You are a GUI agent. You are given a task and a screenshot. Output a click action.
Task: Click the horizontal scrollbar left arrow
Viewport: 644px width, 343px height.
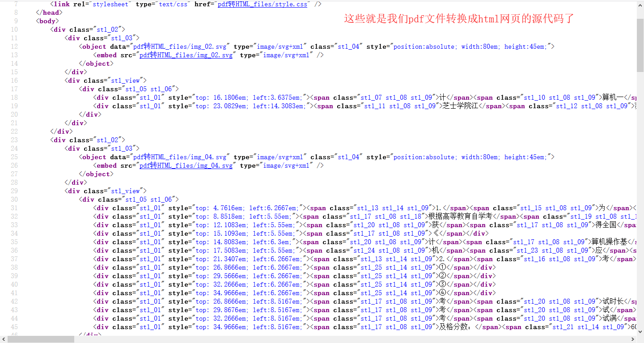tap(4, 339)
